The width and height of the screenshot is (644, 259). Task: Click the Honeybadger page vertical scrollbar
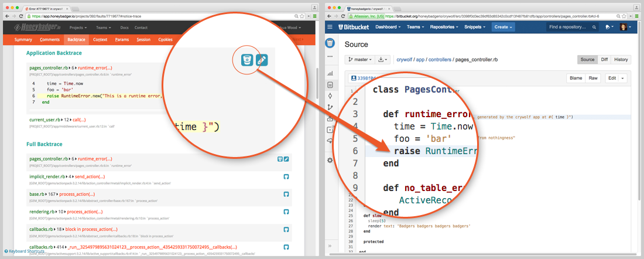[317, 82]
